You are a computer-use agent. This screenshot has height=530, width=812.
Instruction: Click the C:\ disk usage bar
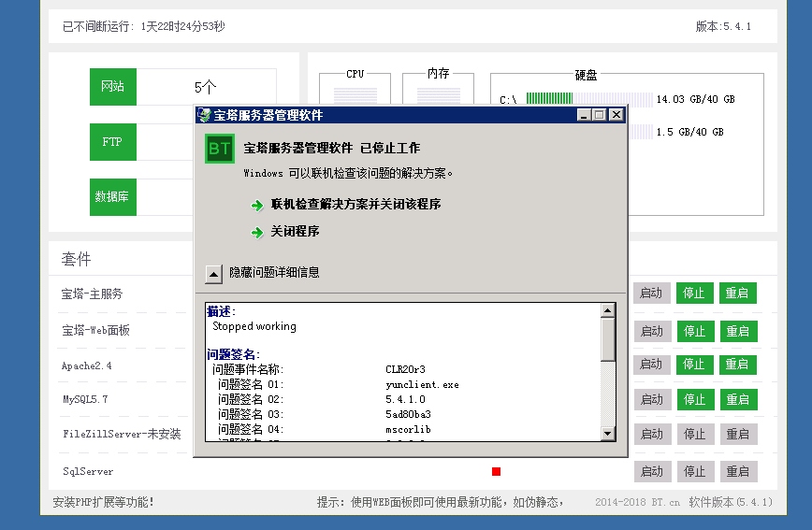click(589, 99)
